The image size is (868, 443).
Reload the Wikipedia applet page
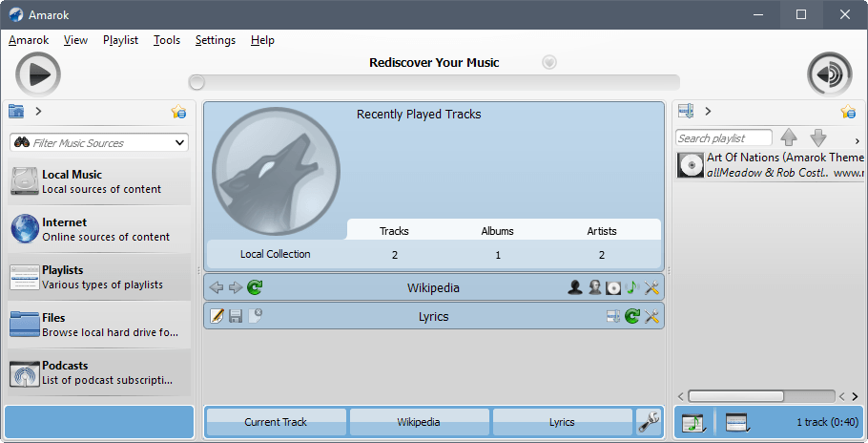pyautogui.click(x=255, y=287)
